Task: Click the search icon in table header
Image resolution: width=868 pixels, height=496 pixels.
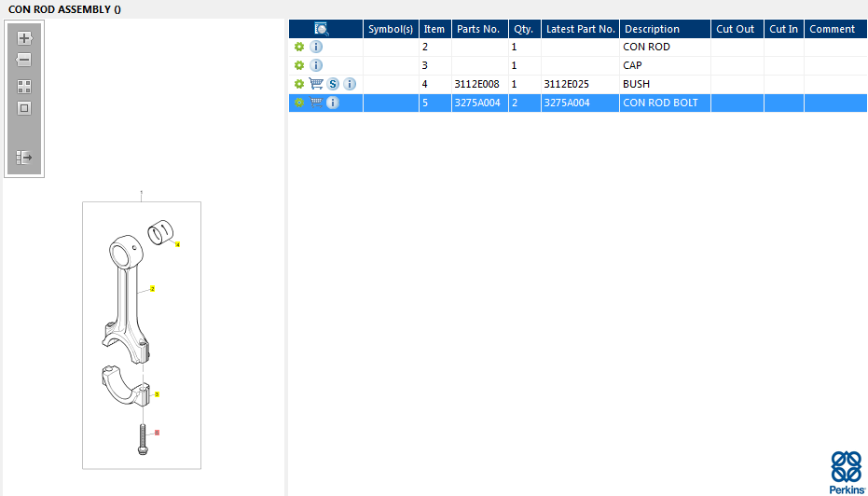Action: coord(321,29)
